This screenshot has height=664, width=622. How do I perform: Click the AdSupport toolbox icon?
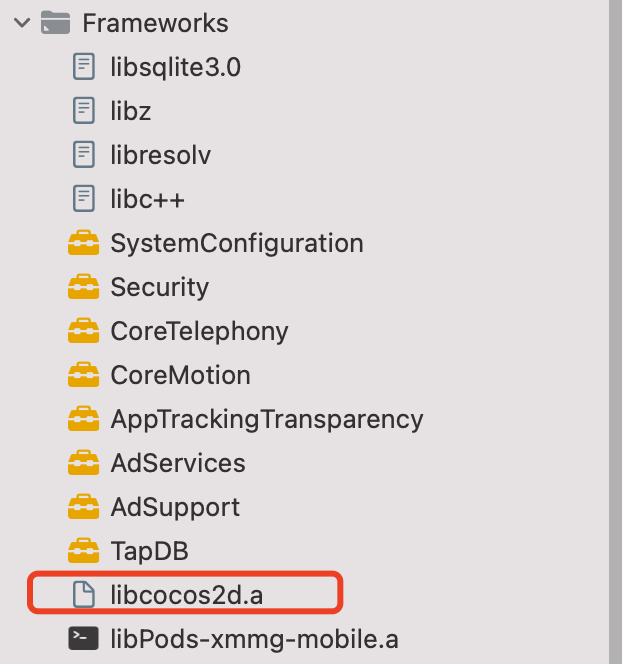tap(83, 507)
